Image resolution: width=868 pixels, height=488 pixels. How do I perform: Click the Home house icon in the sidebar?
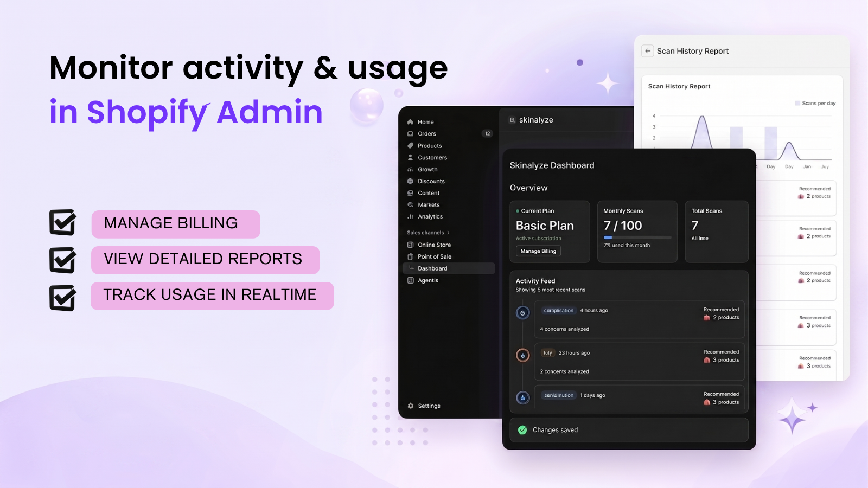tap(410, 122)
